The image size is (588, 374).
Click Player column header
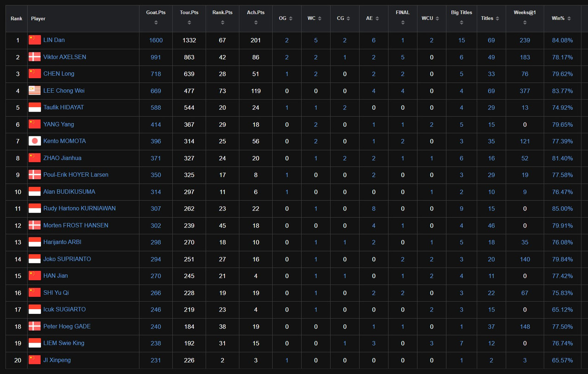tap(84, 18)
